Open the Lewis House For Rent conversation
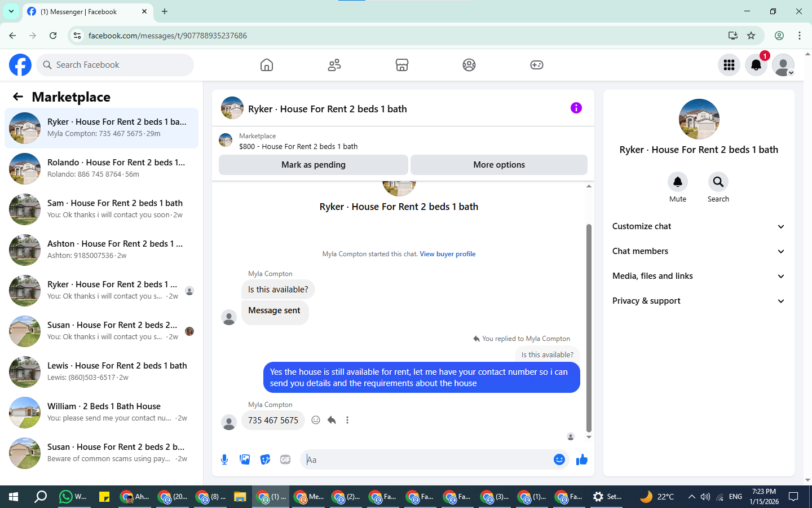The height and width of the screenshot is (508, 812). pos(101,372)
